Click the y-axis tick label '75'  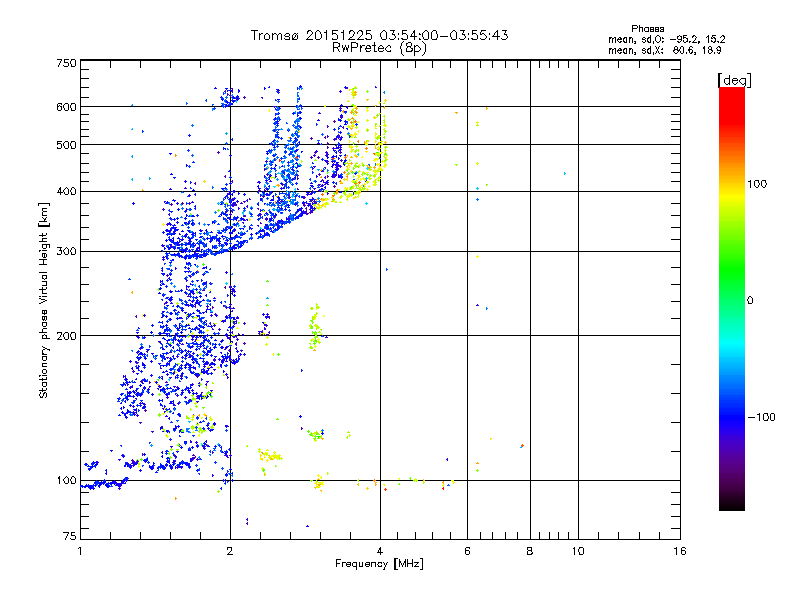point(70,536)
